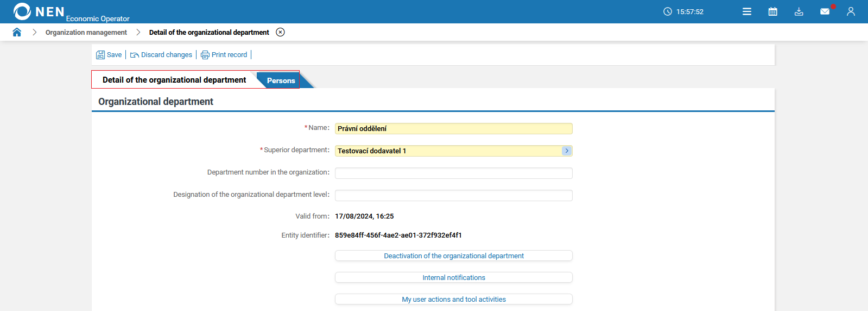
Task: Open the downloads tray icon
Action: 799,11
